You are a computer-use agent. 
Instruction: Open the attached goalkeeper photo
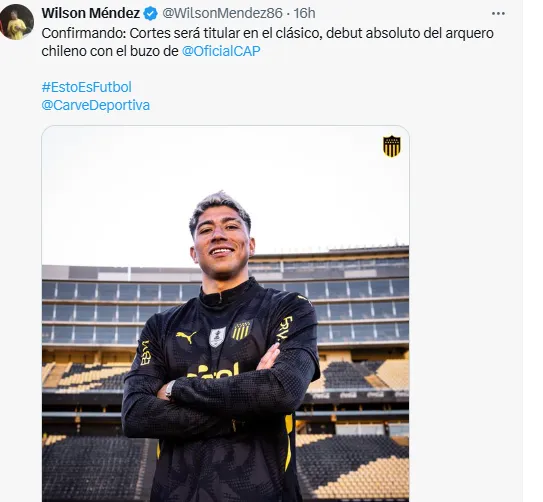(x=225, y=313)
